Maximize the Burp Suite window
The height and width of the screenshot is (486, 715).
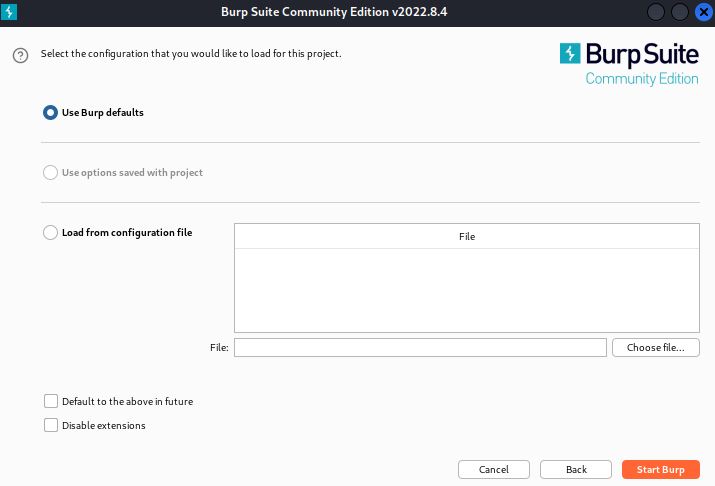(x=679, y=12)
